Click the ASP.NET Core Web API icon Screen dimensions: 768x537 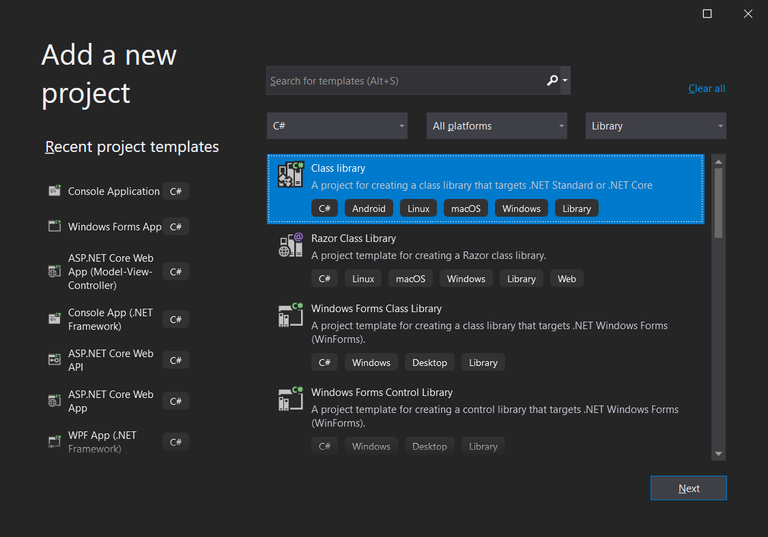click(x=55, y=360)
